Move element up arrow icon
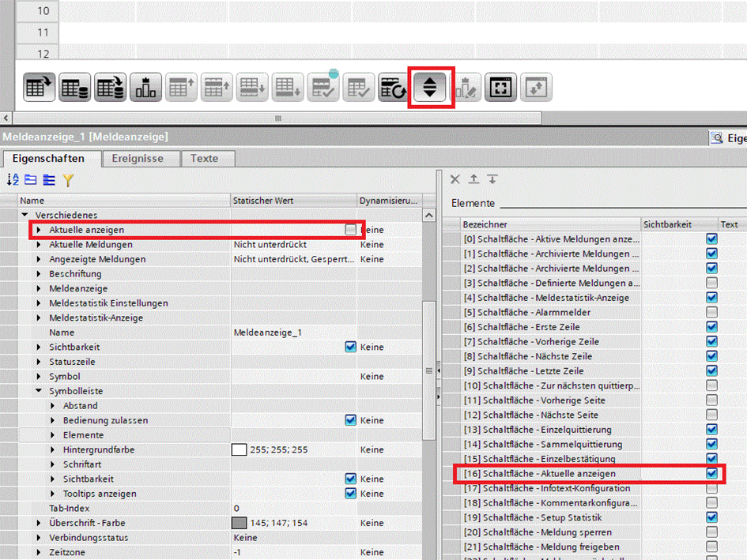Image resolution: width=747 pixels, height=560 pixels. pos(473,179)
